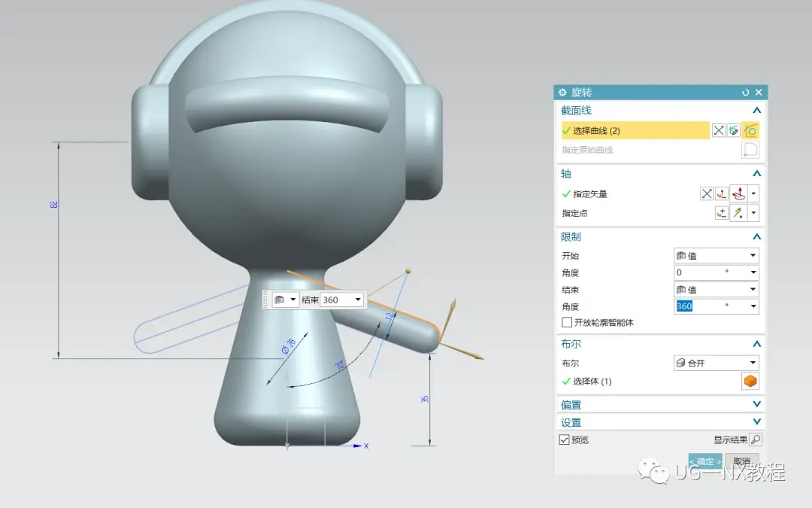Click the 指定点 label
The image size is (812, 508).
pos(574,213)
